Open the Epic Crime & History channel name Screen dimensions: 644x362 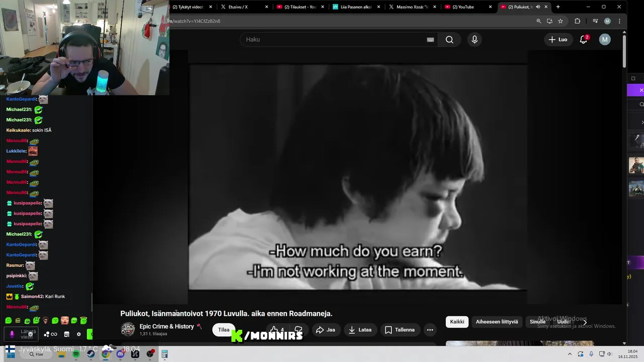tap(167, 326)
